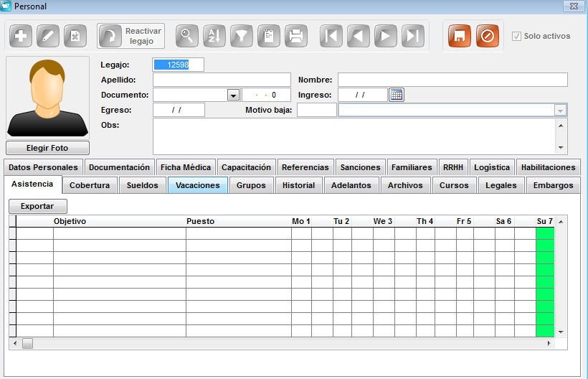Image resolution: width=588 pixels, height=379 pixels.
Task: Open the Sueldos tab
Action: (x=143, y=185)
